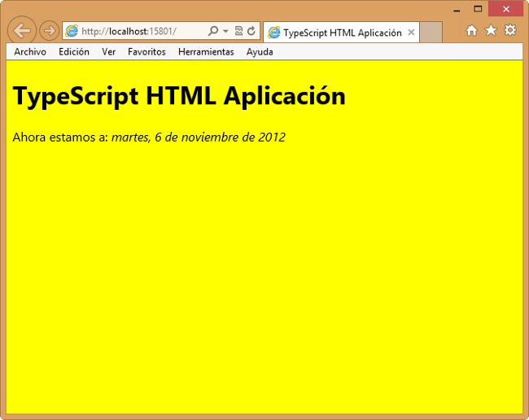Click the TypeScript HTML Aplicación page heading
Screen dimensions: 529x420
(179, 96)
